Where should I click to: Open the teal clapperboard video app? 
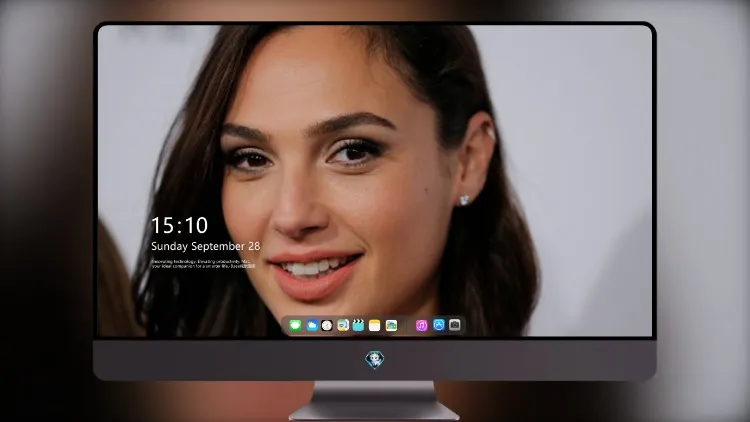click(x=358, y=325)
